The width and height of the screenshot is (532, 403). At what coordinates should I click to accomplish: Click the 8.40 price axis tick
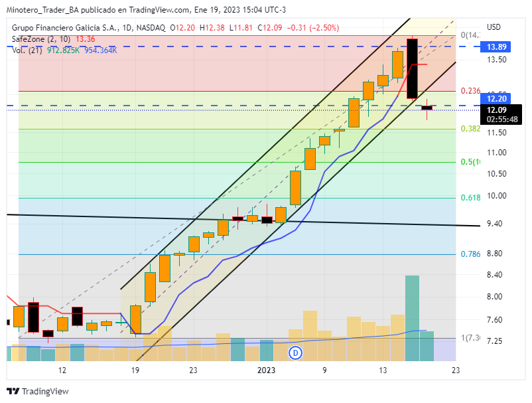(x=495, y=275)
